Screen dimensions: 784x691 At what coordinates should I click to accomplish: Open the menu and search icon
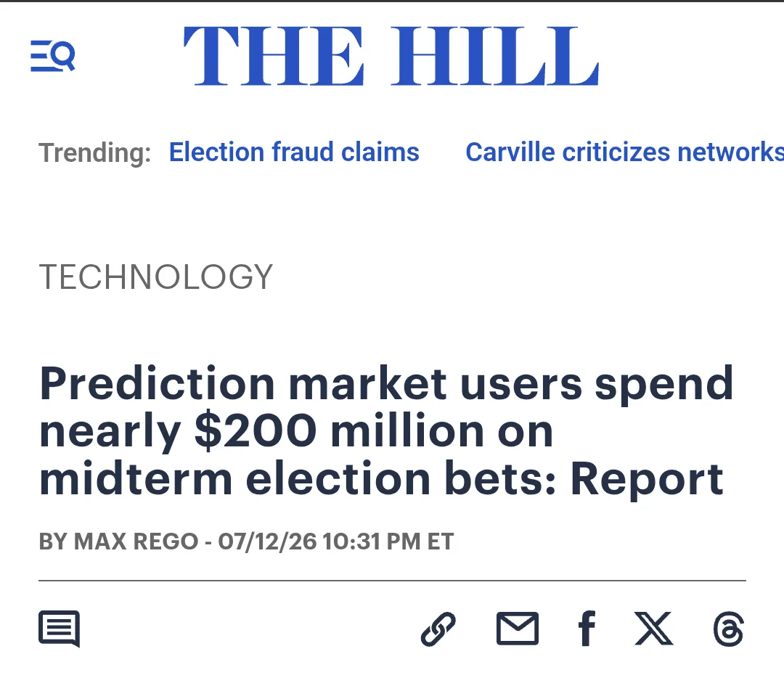[53, 56]
